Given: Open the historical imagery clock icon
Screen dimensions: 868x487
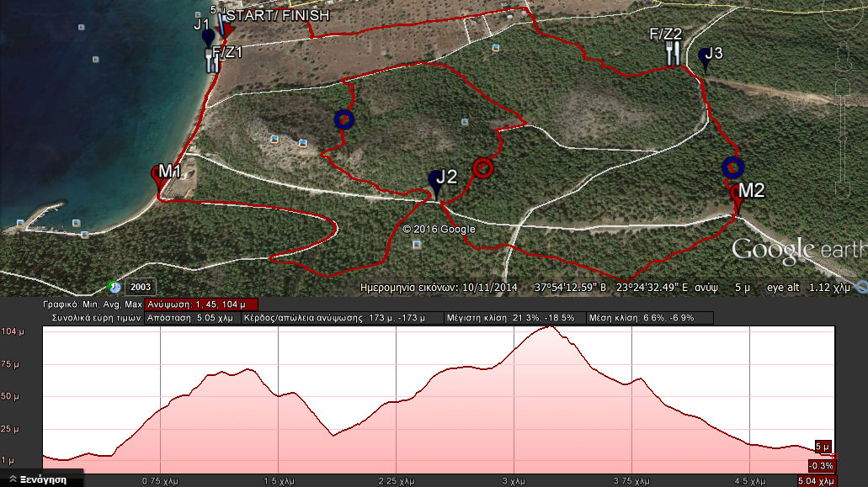Looking at the screenshot, I should point(114,287).
